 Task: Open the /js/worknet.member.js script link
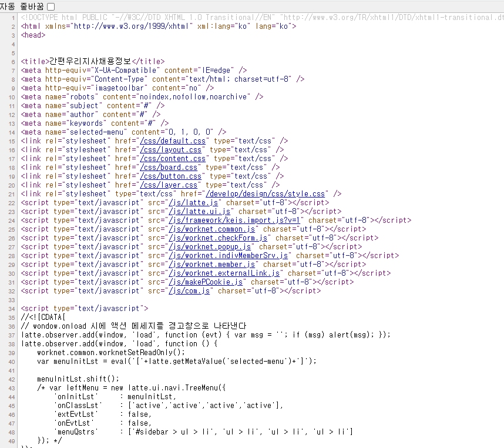click(x=212, y=265)
